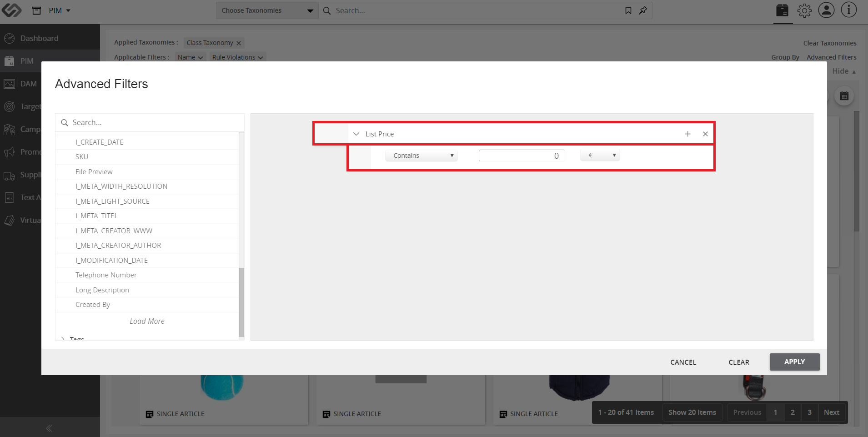This screenshot has height=437, width=868.
Task: Click the bookmark icon in search bar
Action: [628, 10]
